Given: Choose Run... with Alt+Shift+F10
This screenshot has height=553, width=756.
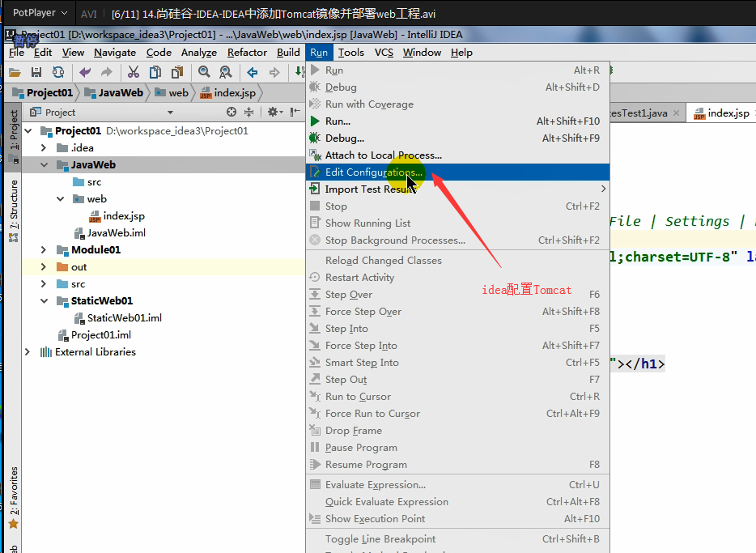Looking at the screenshot, I should coord(457,121).
